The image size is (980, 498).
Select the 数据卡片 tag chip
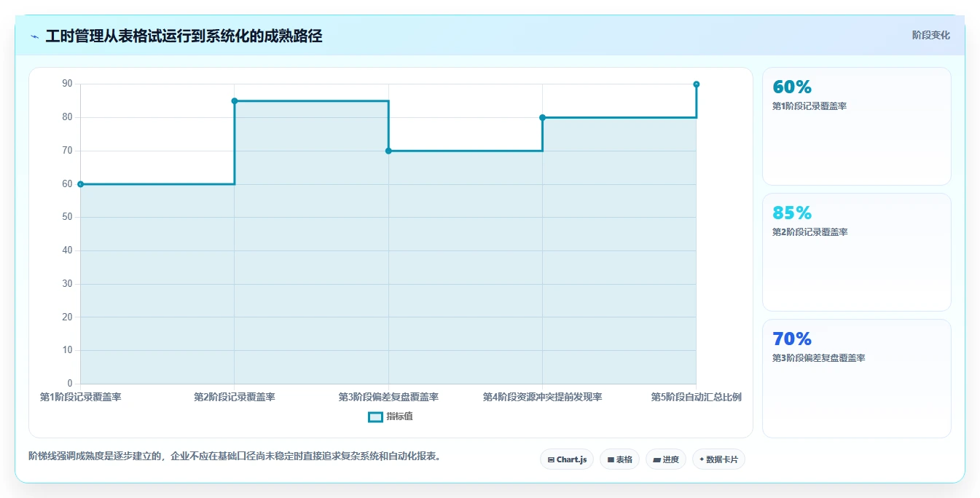point(718,459)
